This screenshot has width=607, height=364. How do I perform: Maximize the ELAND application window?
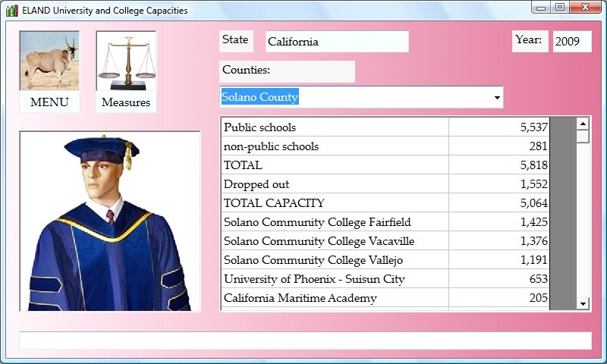click(560, 8)
